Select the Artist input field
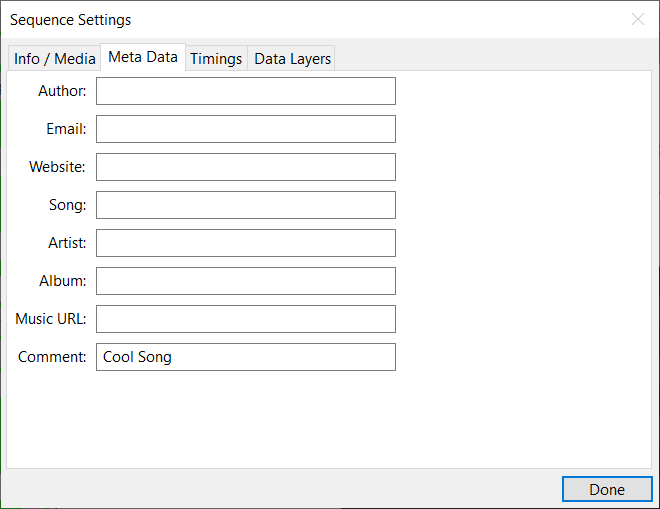 point(245,243)
